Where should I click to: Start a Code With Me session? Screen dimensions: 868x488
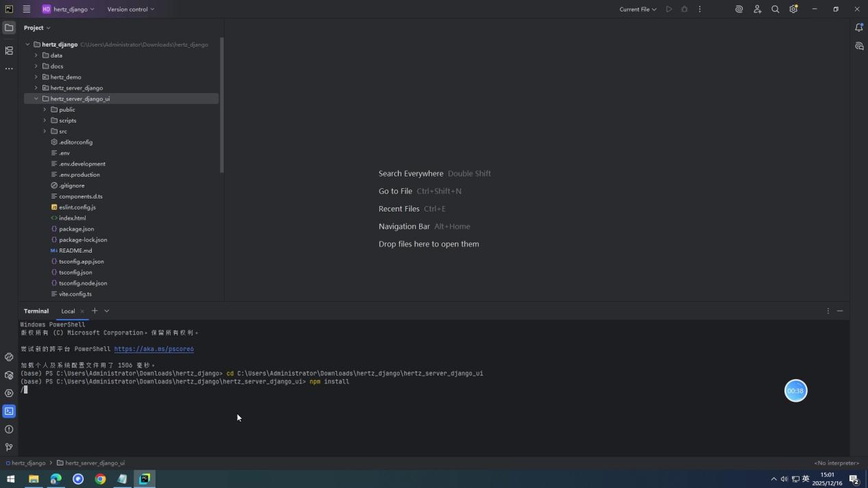(x=756, y=9)
